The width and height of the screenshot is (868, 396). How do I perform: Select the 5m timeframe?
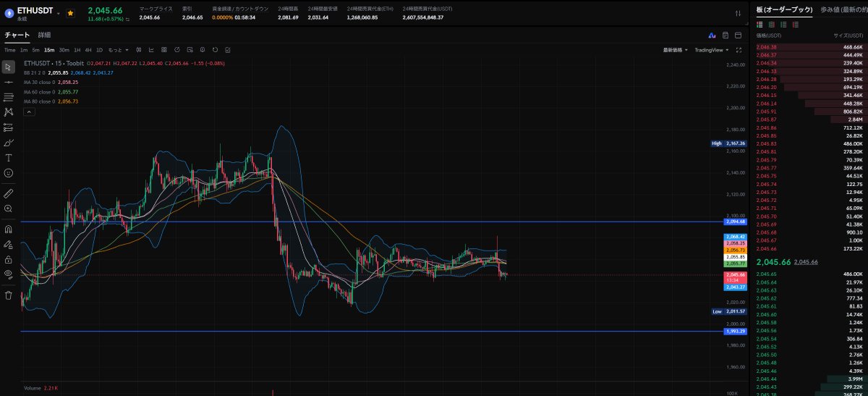[x=35, y=50]
